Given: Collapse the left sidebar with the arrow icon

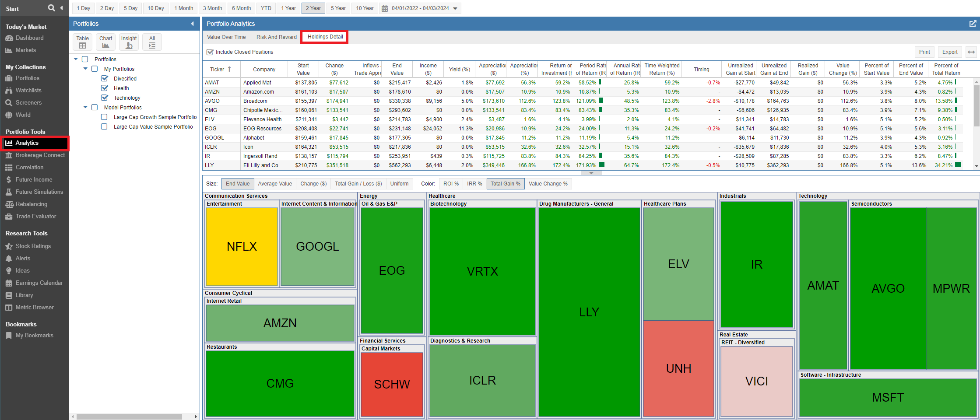Looking at the screenshot, I should pyautogui.click(x=61, y=8).
